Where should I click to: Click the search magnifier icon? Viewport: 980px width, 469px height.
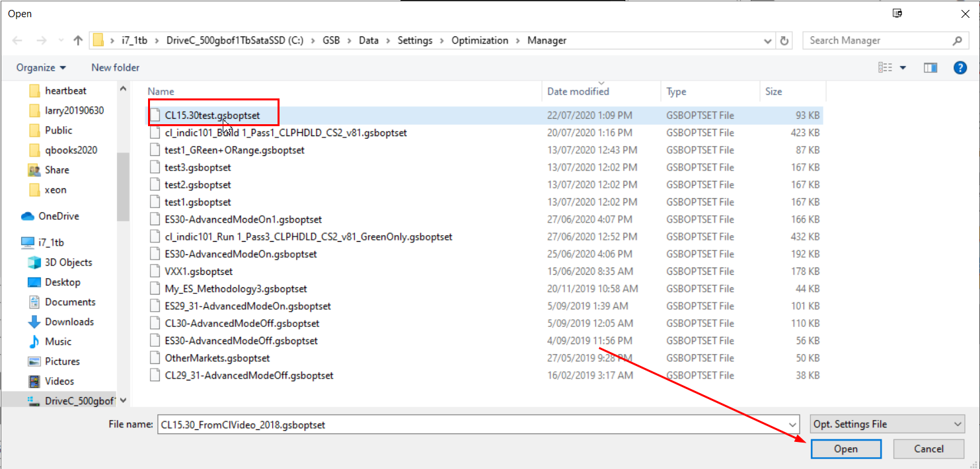click(x=957, y=40)
